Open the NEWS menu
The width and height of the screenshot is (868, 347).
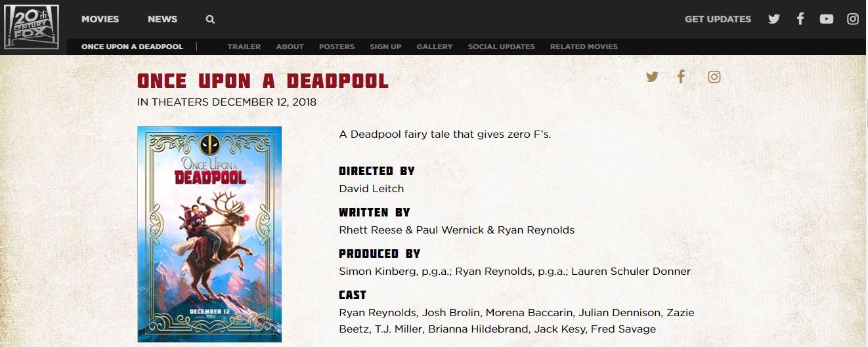[162, 19]
